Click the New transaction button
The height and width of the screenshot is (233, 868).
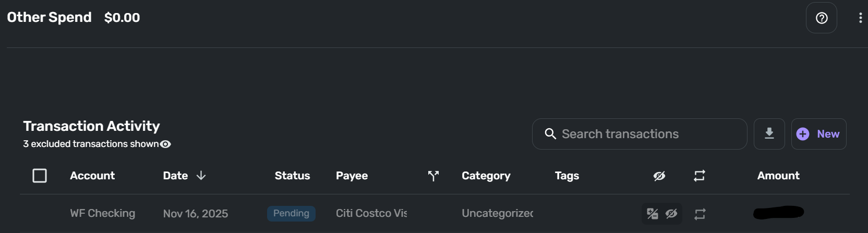tap(818, 134)
